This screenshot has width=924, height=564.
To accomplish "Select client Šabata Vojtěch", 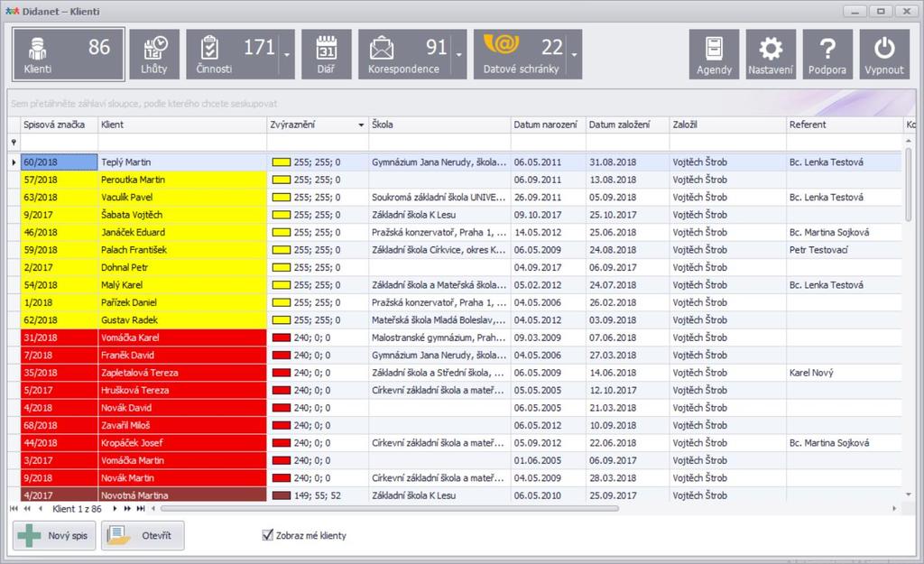I will (x=182, y=215).
